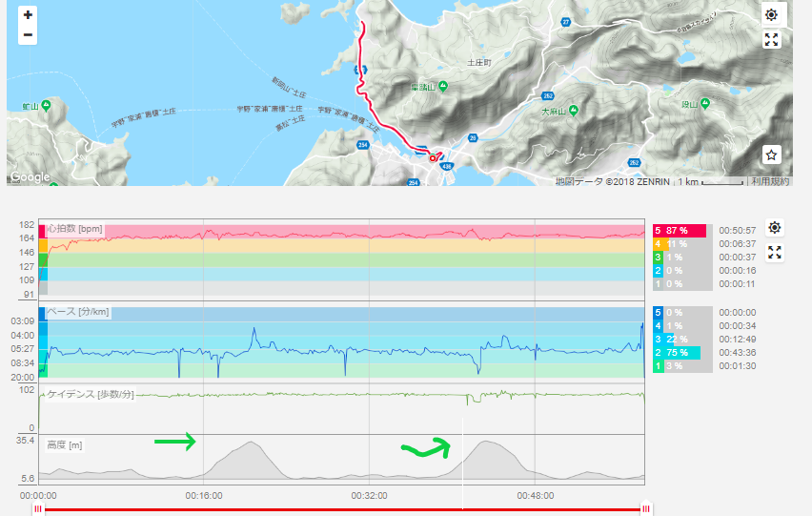Click the 00:32:00 mark on the timeline
The height and width of the screenshot is (516, 812).
pos(369,496)
